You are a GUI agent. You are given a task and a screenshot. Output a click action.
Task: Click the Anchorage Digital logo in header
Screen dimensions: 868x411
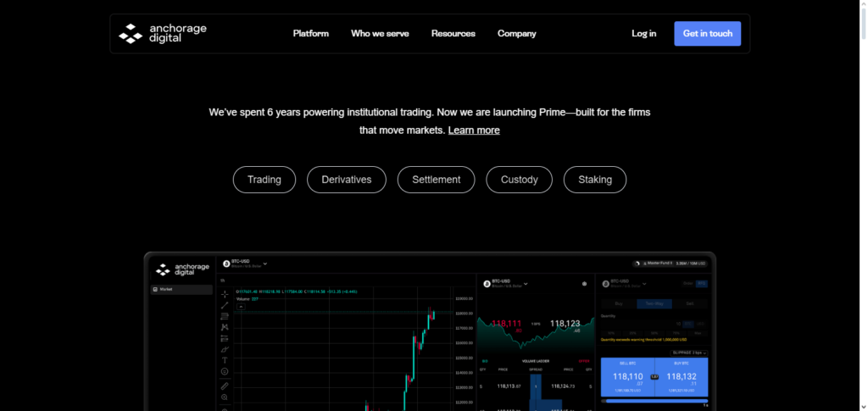[x=162, y=34]
